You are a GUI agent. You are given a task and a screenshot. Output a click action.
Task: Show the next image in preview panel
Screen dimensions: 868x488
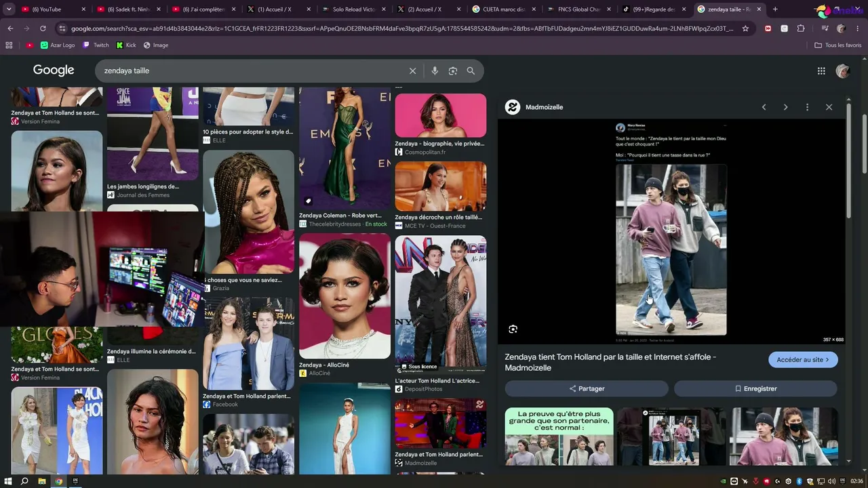(x=786, y=107)
